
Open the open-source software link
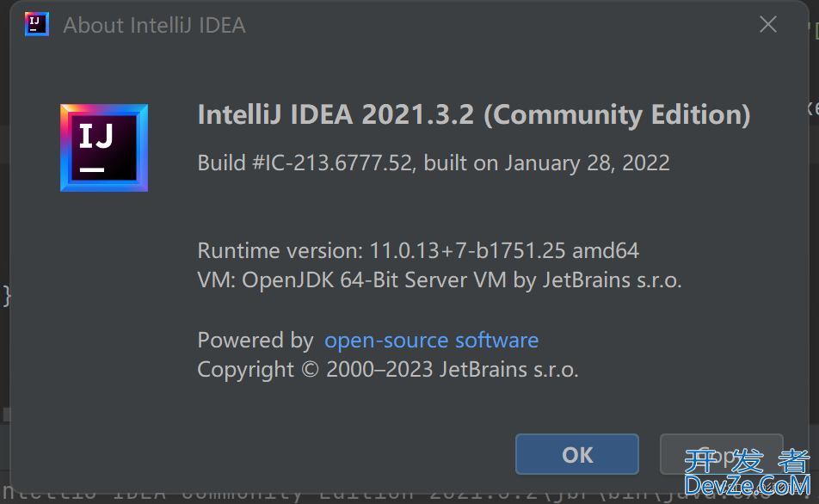click(432, 341)
